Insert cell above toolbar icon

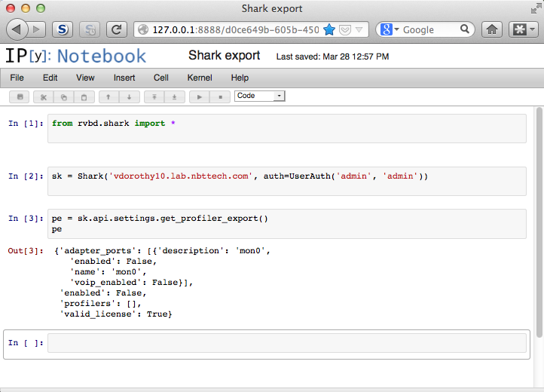(x=154, y=97)
